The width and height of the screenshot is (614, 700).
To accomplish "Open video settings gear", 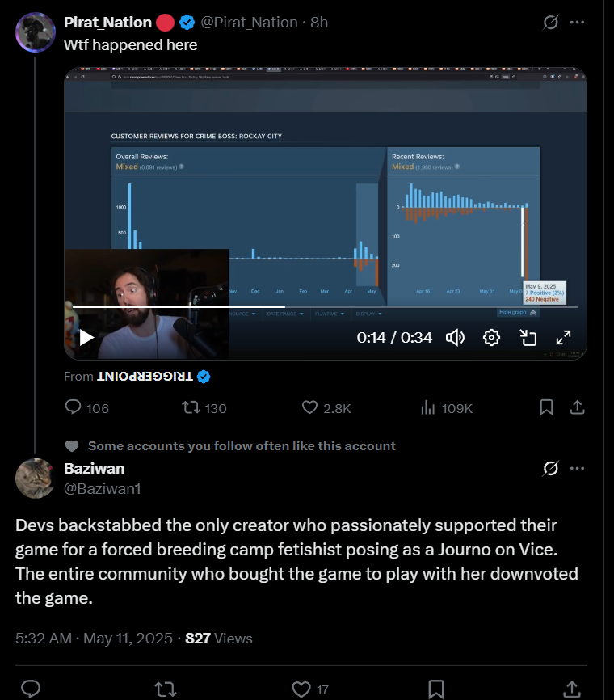I will tap(491, 338).
